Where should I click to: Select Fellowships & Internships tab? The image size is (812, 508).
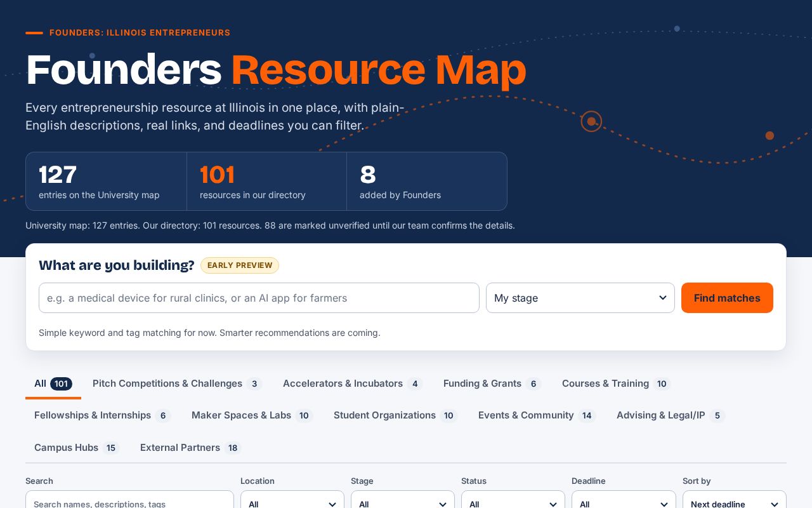click(102, 415)
